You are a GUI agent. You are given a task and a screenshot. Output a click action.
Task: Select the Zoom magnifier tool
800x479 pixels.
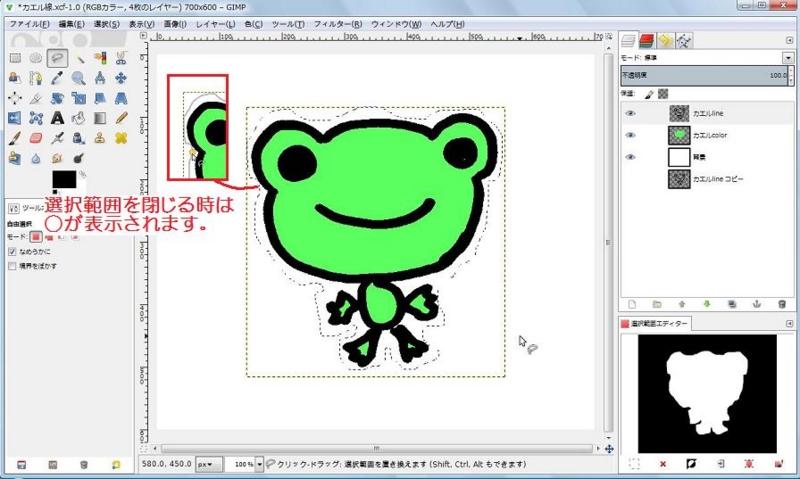(x=79, y=78)
